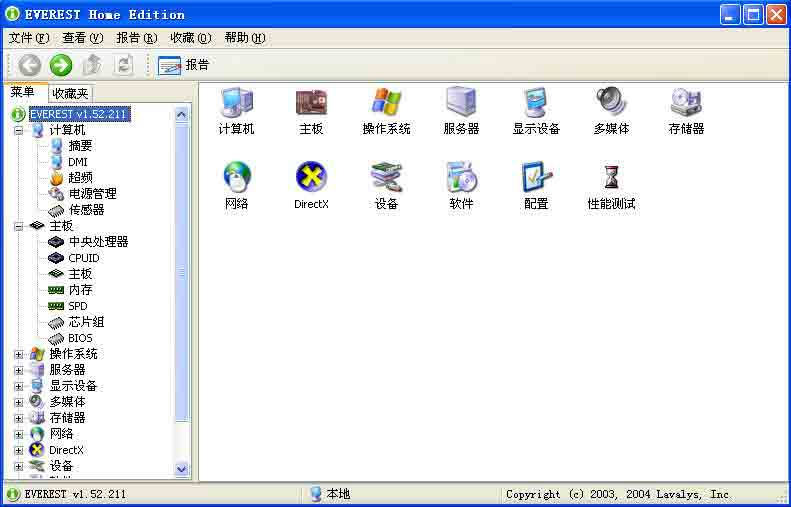Click the EVEREST title bar info icon

[x=12, y=14]
